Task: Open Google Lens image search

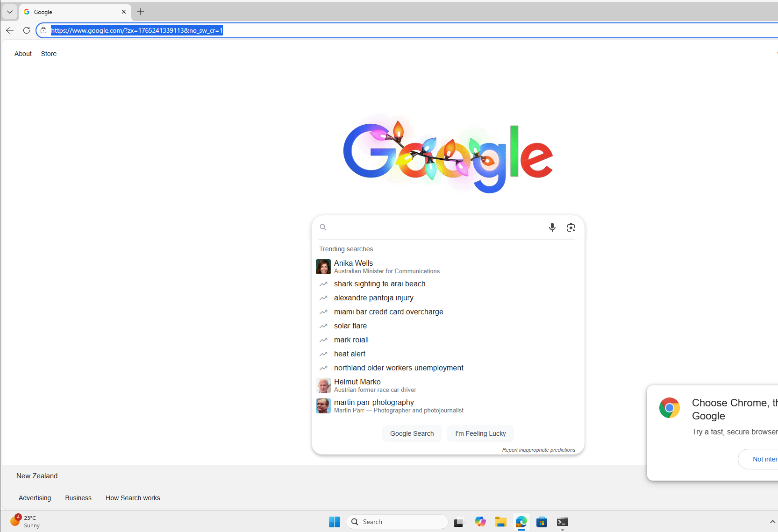Action: [x=571, y=227]
